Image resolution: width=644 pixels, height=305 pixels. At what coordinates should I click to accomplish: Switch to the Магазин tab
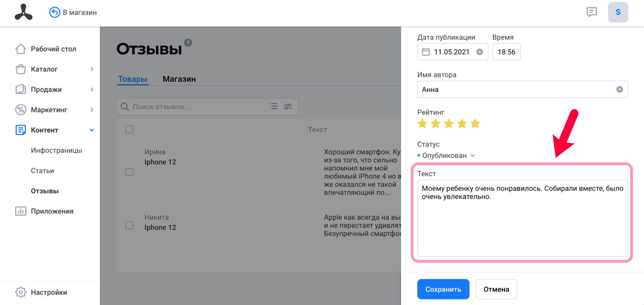[x=179, y=79]
